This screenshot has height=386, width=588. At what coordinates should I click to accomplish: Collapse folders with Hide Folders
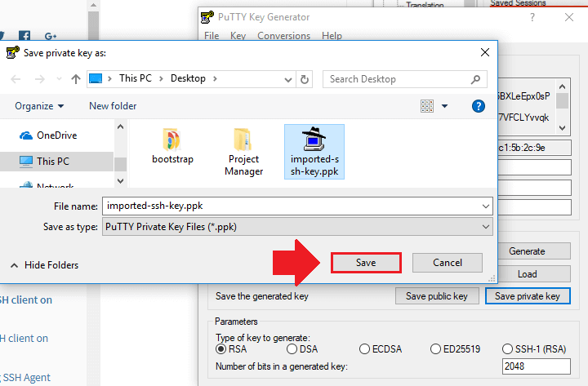click(x=44, y=265)
